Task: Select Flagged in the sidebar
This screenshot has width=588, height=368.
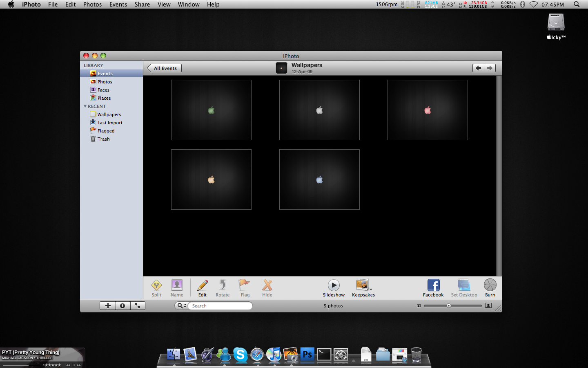Action: 111,131
